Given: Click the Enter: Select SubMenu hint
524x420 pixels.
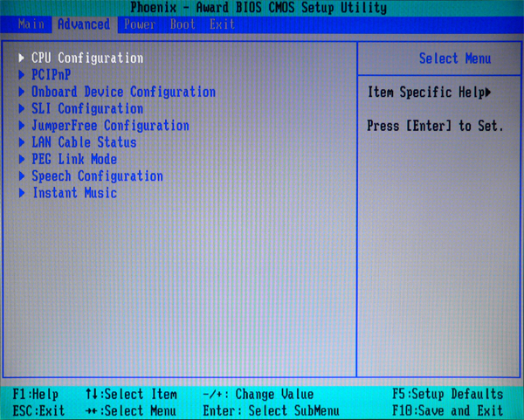Looking at the screenshot, I should 271,410.
